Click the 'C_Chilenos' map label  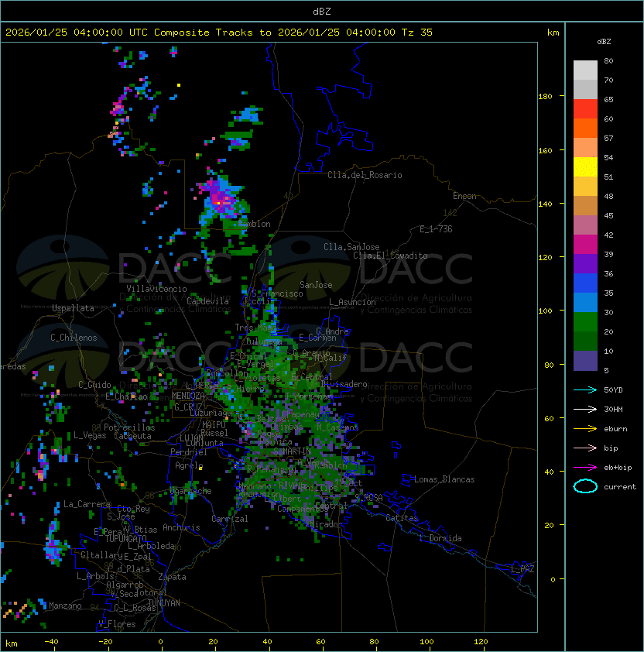pos(74,338)
